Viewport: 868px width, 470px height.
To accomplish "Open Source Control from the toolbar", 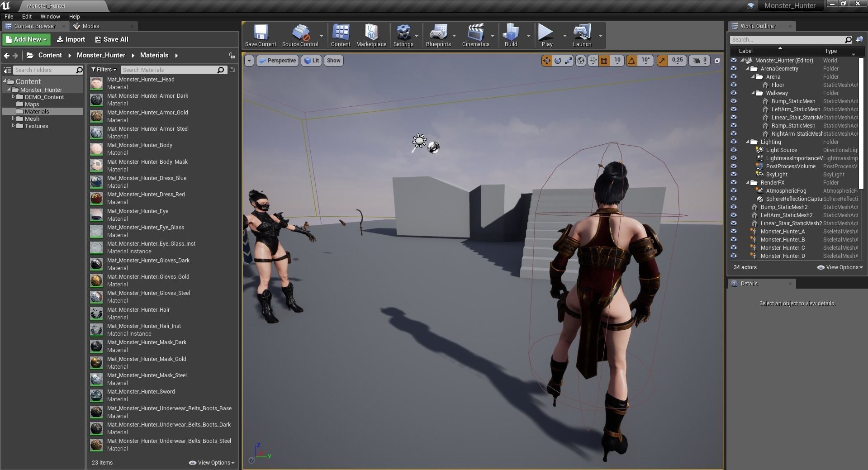I will click(x=300, y=35).
